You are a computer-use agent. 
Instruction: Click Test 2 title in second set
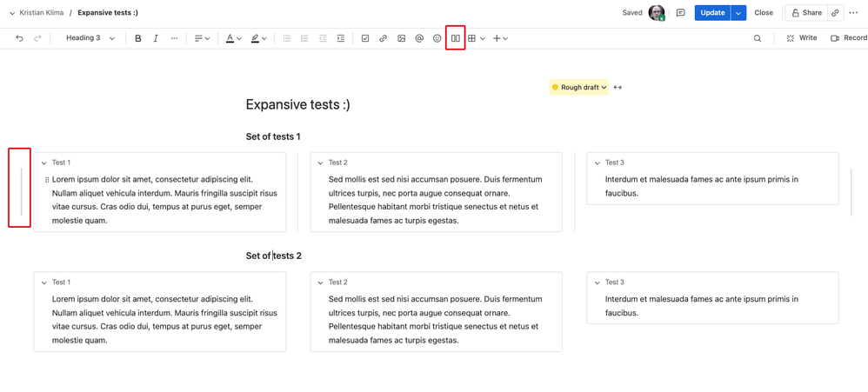click(337, 282)
